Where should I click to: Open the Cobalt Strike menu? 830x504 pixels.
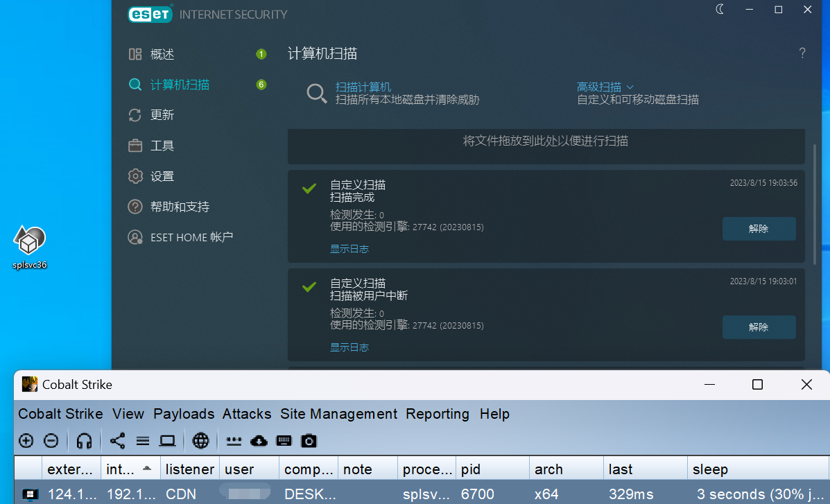pos(60,413)
